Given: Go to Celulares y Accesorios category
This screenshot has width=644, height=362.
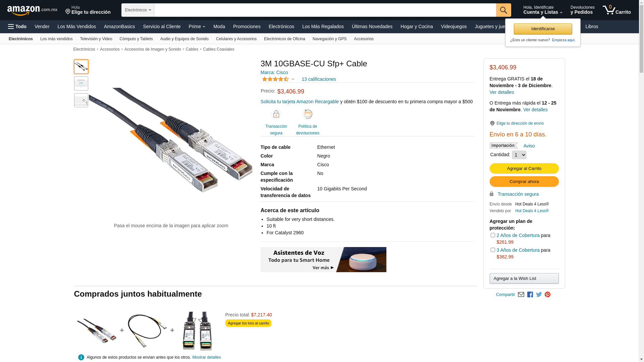Looking at the screenshot, I should (236, 39).
